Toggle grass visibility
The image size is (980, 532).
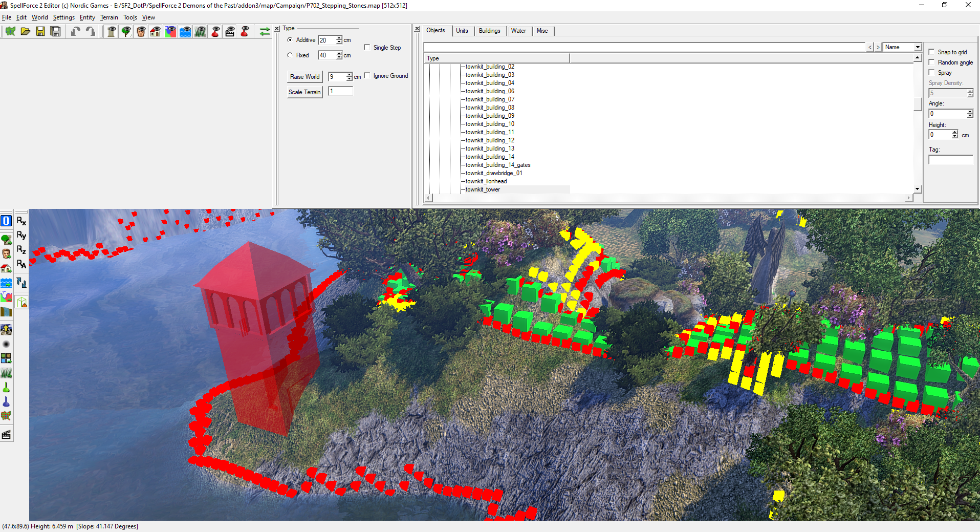pos(200,32)
